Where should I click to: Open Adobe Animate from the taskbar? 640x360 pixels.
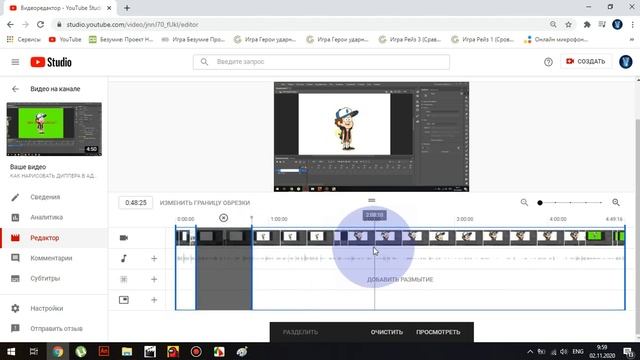[x=104, y=351]
